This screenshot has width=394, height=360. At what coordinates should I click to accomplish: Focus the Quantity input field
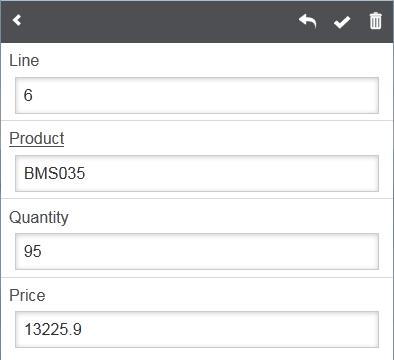(197, 251)
